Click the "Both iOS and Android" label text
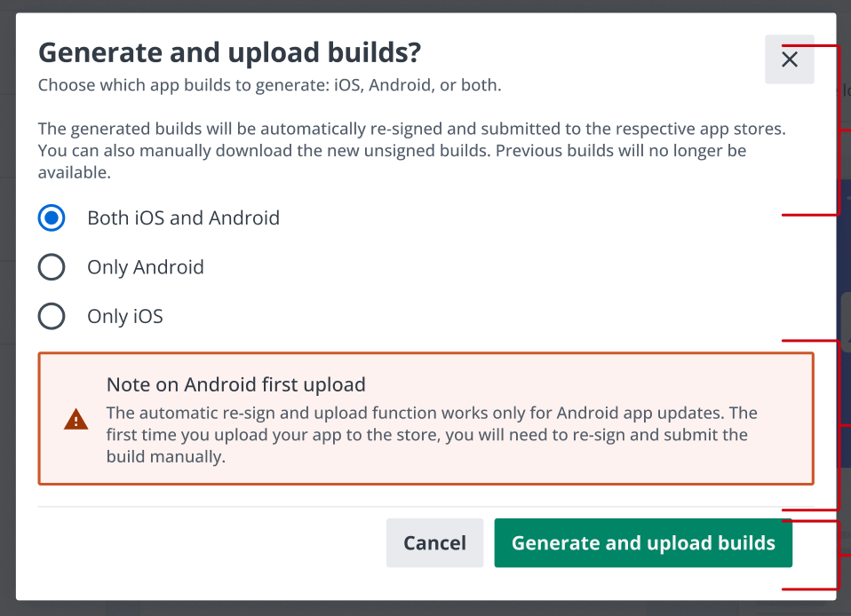The height and width of the screenshot is (616, 851). coord(183,217)
